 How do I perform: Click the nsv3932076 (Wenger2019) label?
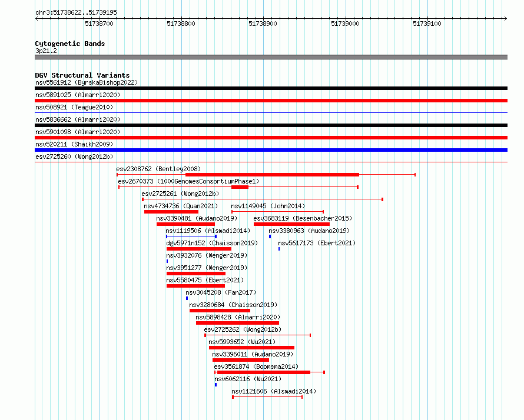[x=207, y=255]
